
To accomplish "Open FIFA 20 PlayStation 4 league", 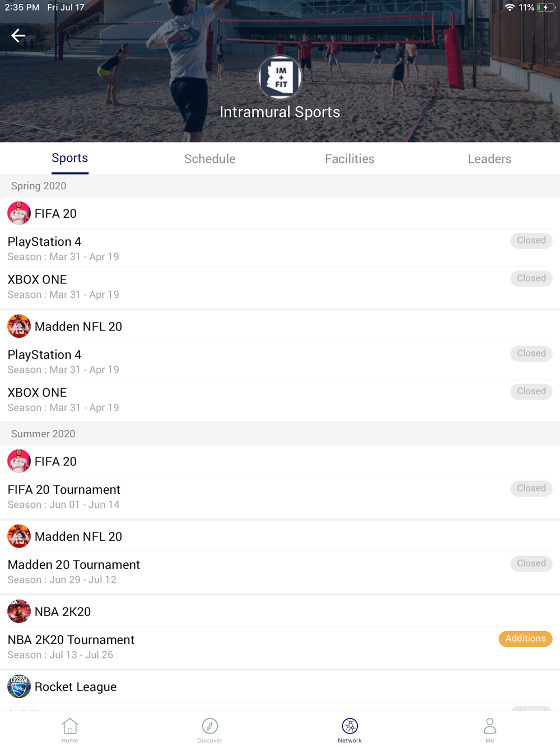I will click(x=280, y=248).
